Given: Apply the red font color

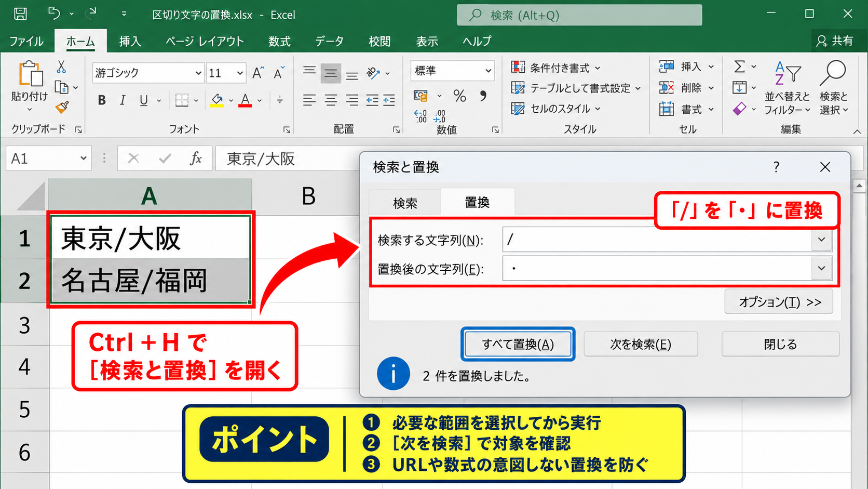Looking at the screenshot, I should [246, 100].
